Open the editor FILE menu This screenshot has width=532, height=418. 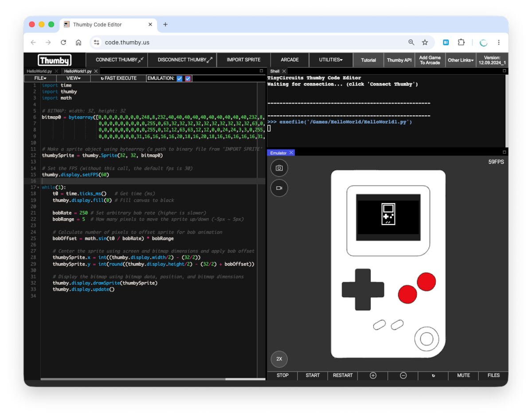[x=40, y=78]
